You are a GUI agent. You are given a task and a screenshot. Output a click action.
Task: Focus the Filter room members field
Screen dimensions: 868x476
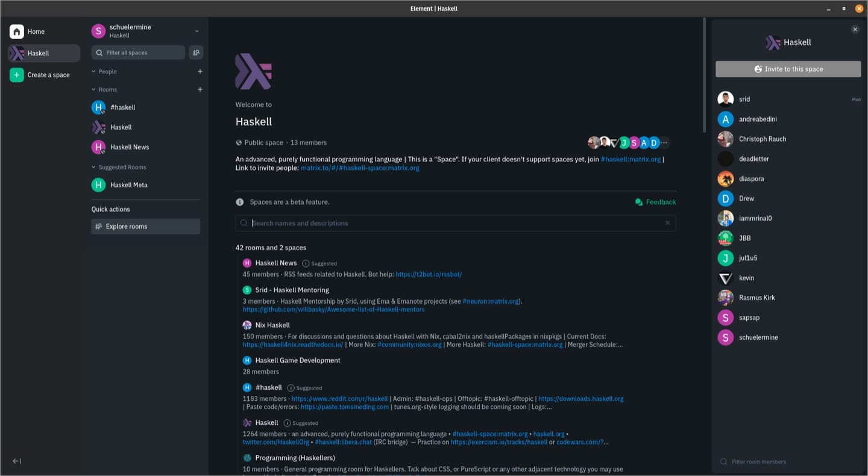788,462
